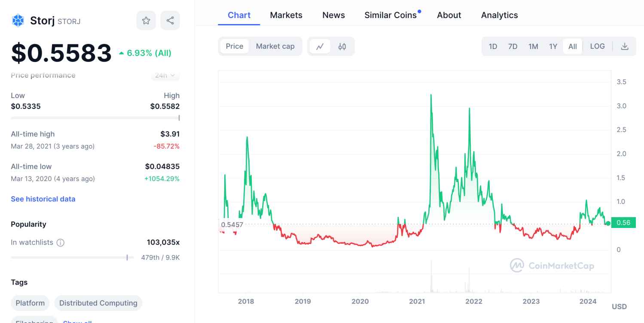
Task: Click the all-time high value $3.91
Action: click(x=170, y=134)
